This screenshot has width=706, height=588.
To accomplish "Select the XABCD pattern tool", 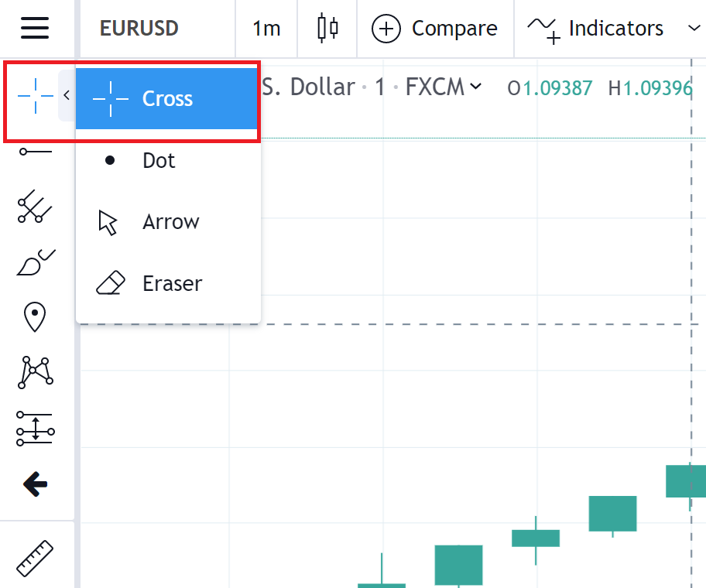I will 35,372.
